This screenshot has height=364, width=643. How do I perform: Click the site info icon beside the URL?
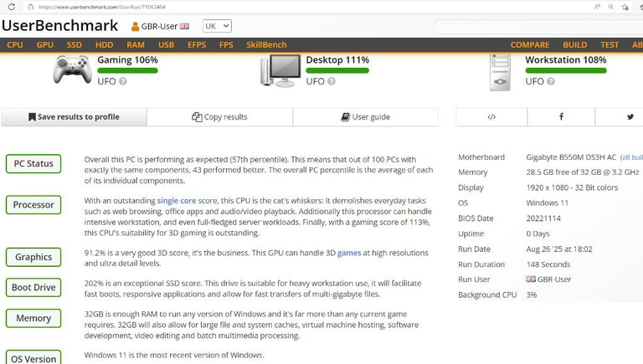pos(30,7)
